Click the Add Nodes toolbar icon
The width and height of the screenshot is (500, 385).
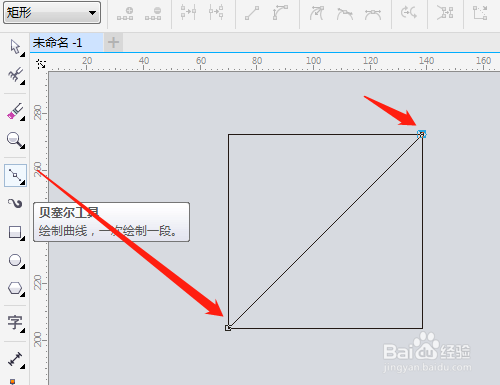[125, 14]
